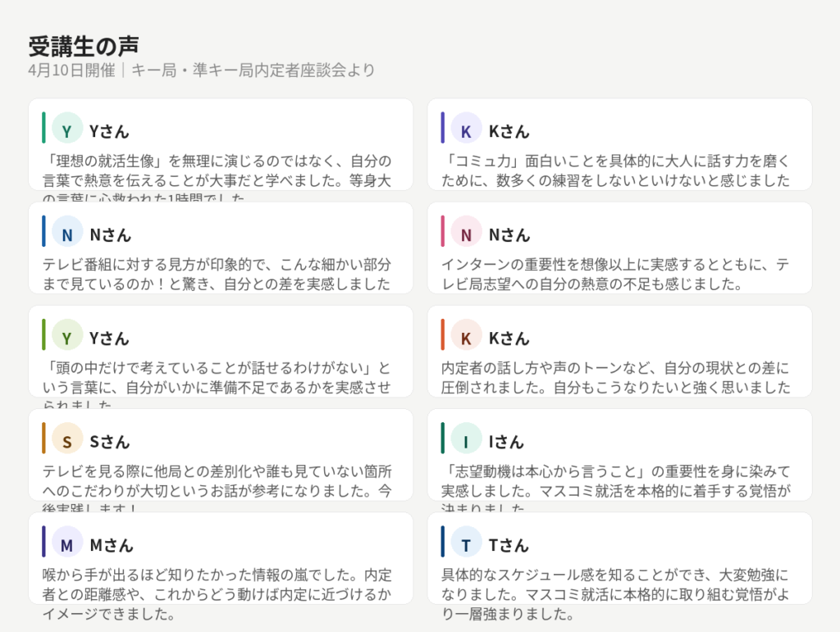Select the Mさん name label
840x632 pixels.
111,545
